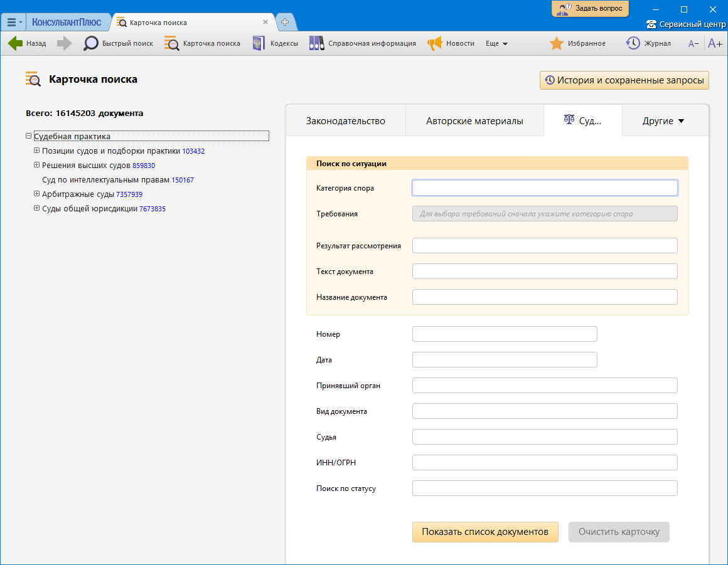Click the Категория спора input field
Image resolution: width=728 pixels, height=565 pixels.
[x=545, y=188]
